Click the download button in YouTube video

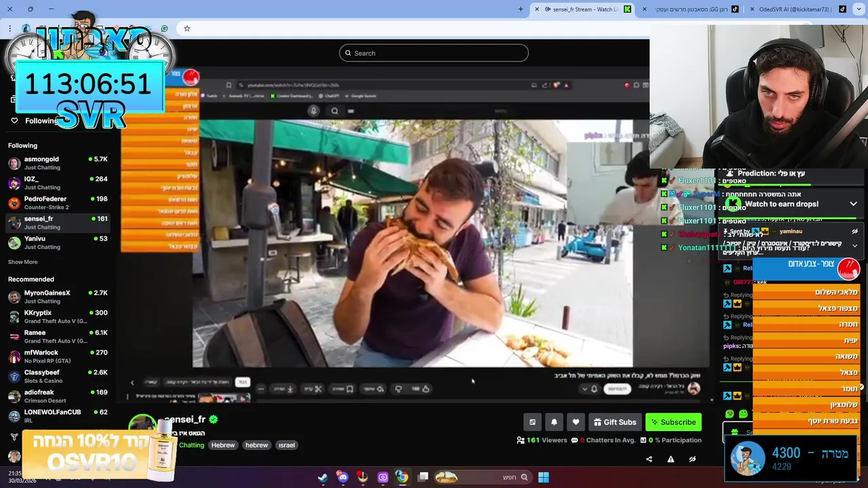click(x=283, y=389)
